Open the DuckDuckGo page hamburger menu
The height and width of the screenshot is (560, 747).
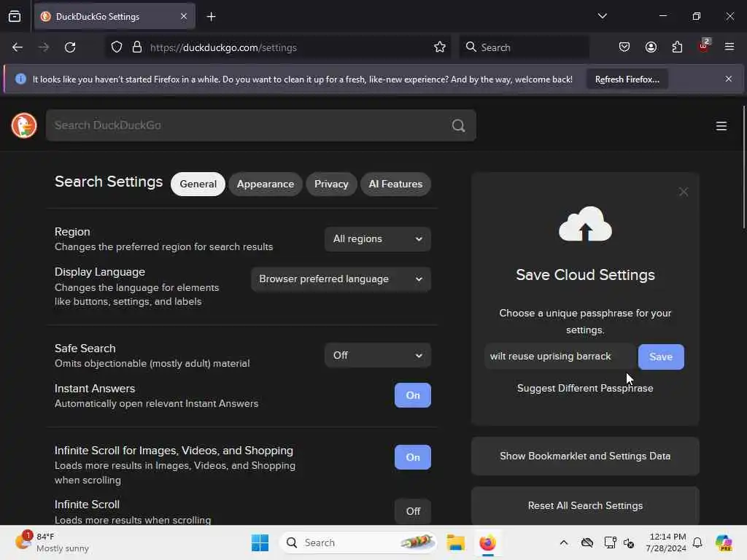point(721,125)
